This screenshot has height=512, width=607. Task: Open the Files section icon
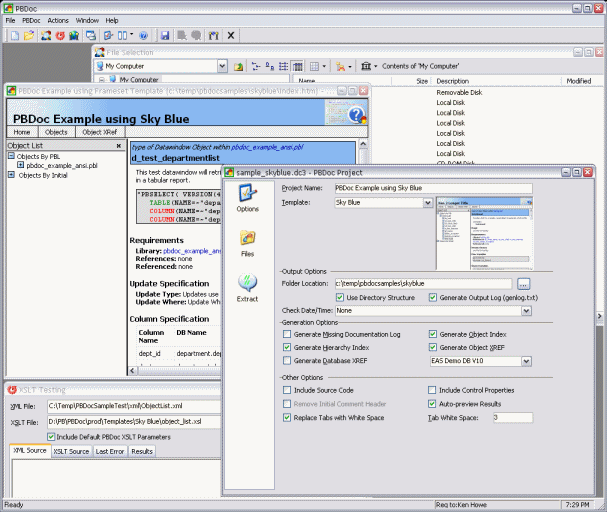247,238
